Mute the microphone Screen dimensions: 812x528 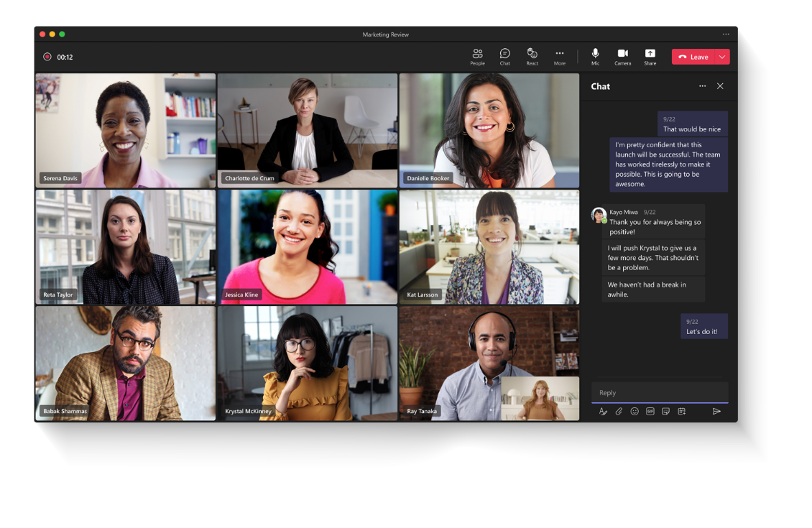pos(596,57)
